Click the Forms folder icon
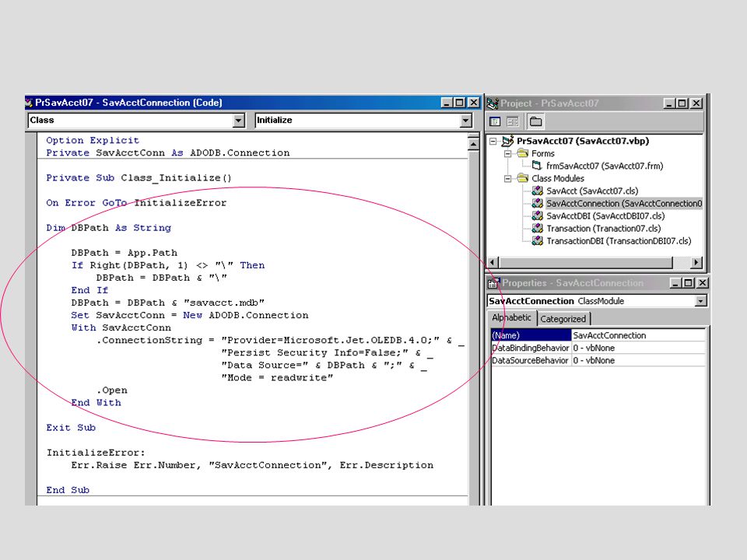Image resolution: width=747 pixels, height=560 pixels. [x=523, y=153]
